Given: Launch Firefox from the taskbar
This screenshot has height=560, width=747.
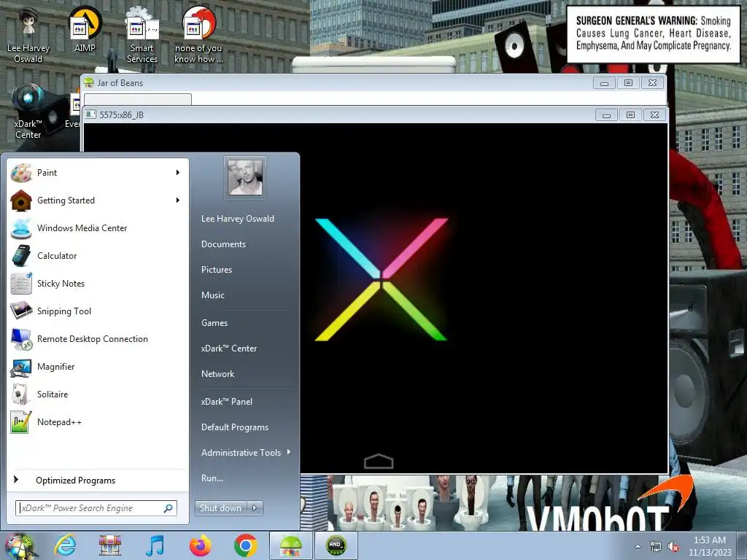Looking at the screenshot, I should (201, 545).
